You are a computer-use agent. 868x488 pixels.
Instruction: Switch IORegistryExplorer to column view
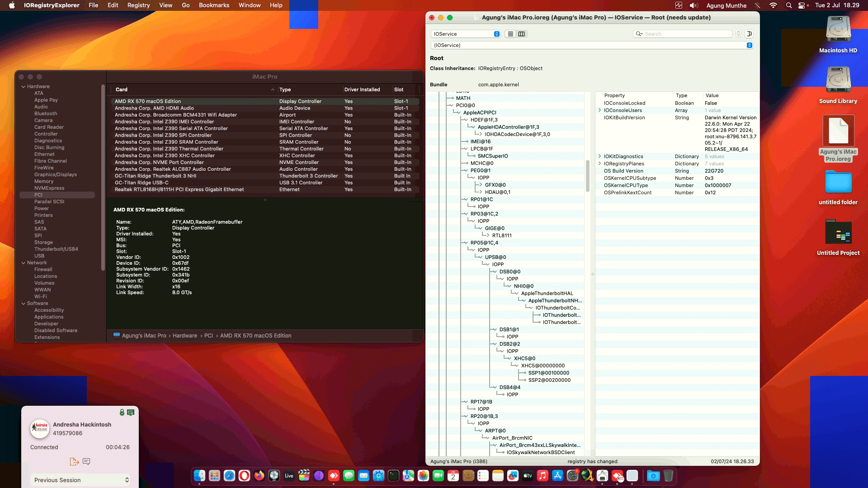pyautogui.click(x=522, y=34)
